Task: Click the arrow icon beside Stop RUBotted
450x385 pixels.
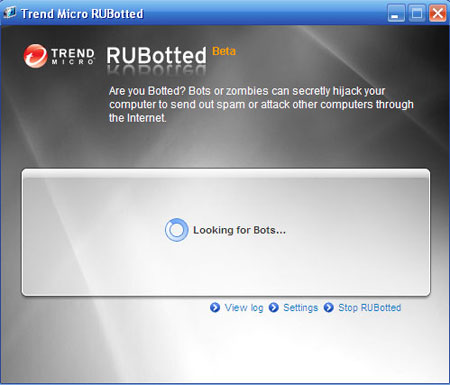Action: coord(329,307)
